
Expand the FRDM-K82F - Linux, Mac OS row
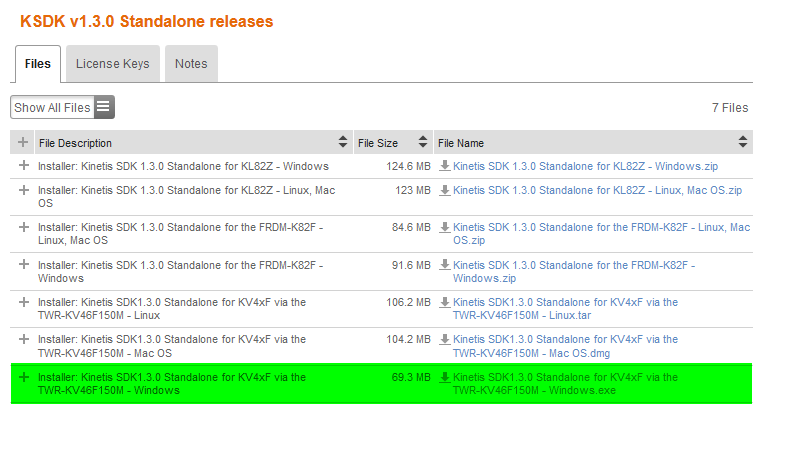pos(24,227)
